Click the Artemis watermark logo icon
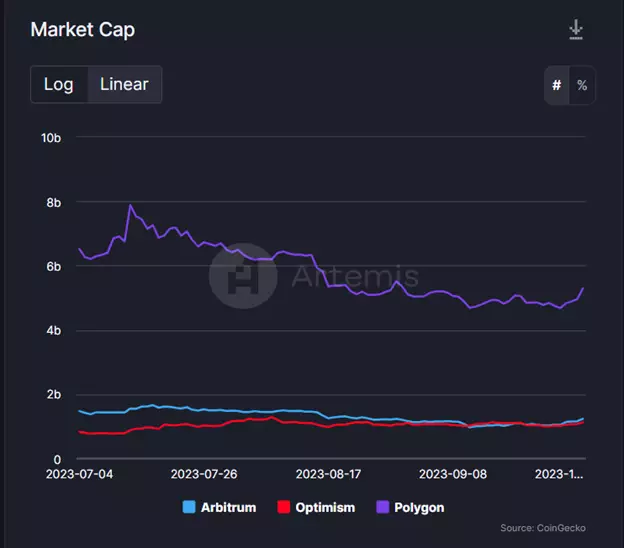The image size is (624, 548). click(243, 276)
